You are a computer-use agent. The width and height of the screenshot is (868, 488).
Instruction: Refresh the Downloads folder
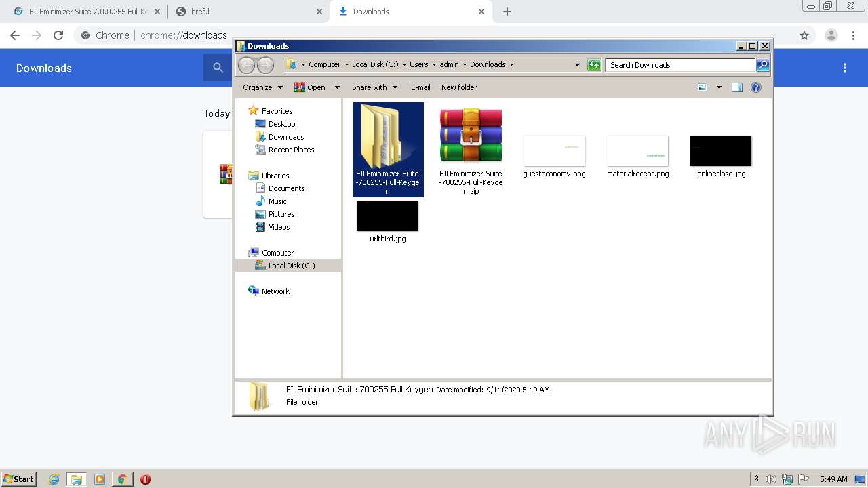tap(594, 65)
